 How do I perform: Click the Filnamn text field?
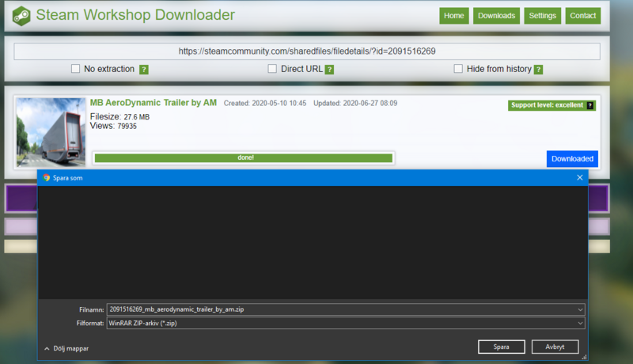click(346, 309)
